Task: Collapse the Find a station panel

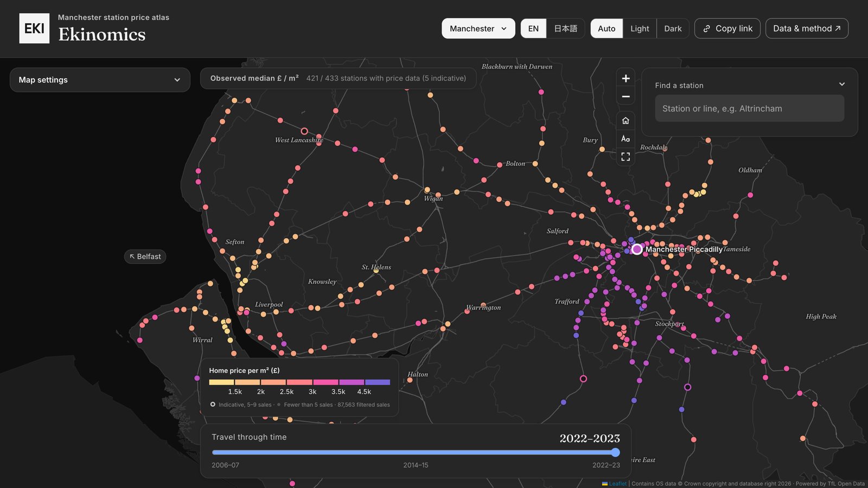Action: [x=841, y=85]
